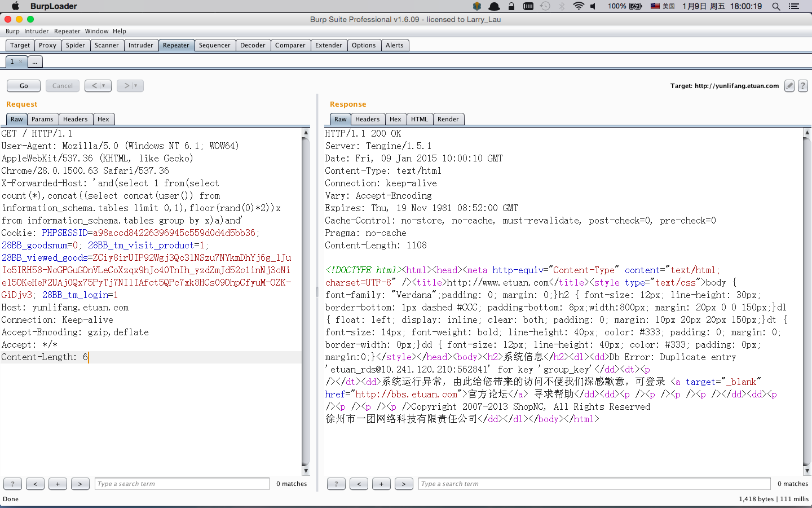Click the battery status icon
812x508 pixels.
tap(636, 6)
